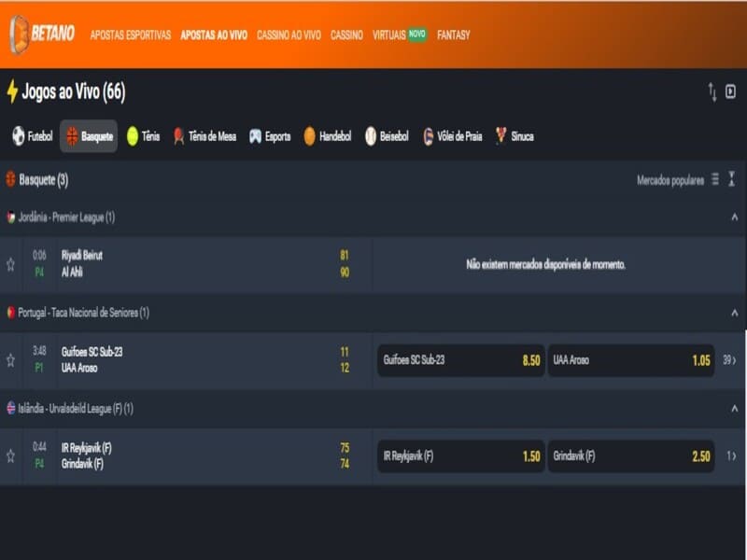The width and height of the screenshot is (747, 560).
Task: Open the Al Ahli team row
Action: (x=72, y=272)
